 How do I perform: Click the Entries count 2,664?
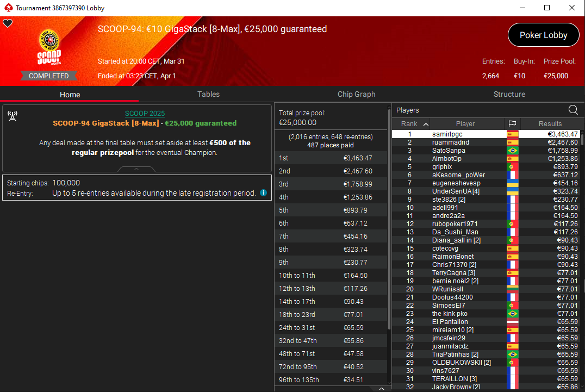click(490, 76)
